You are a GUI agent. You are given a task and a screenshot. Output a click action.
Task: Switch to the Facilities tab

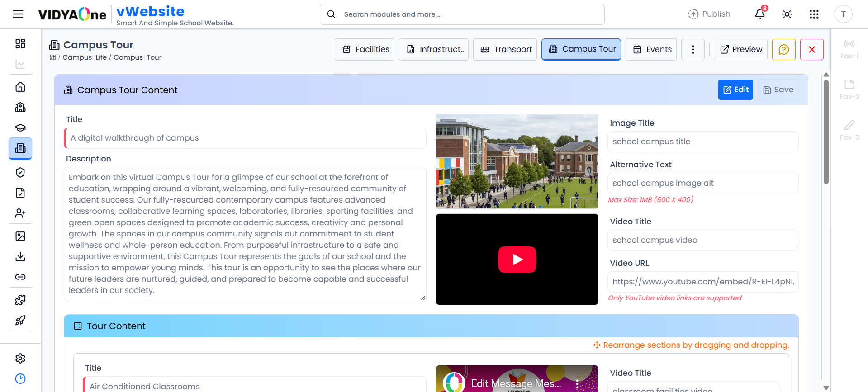click(365, 49)
